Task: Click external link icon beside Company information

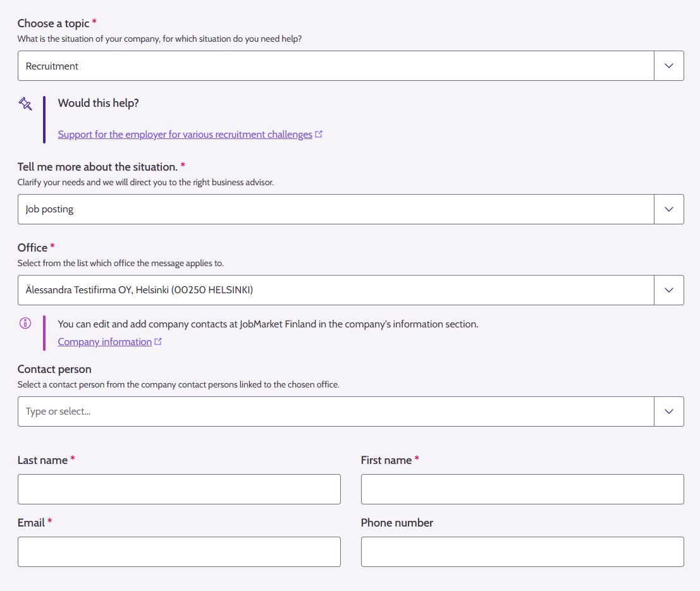Action: 157,341
